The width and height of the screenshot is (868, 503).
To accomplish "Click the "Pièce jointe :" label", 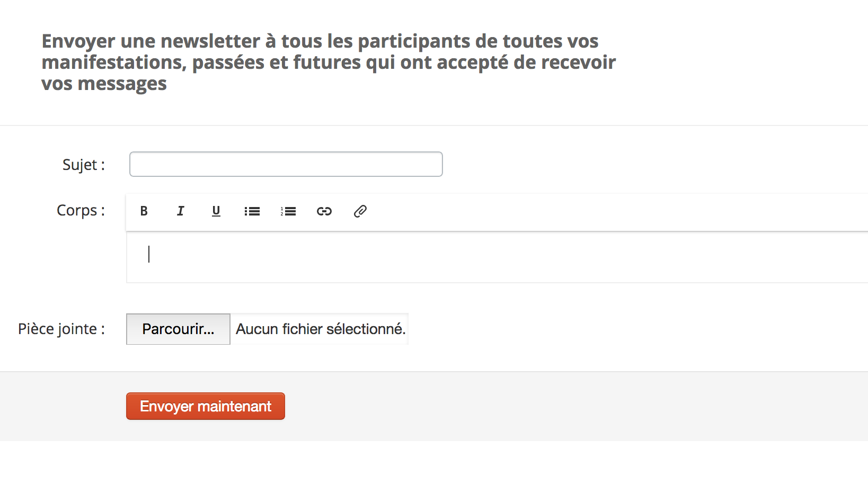I will point(61,329).
